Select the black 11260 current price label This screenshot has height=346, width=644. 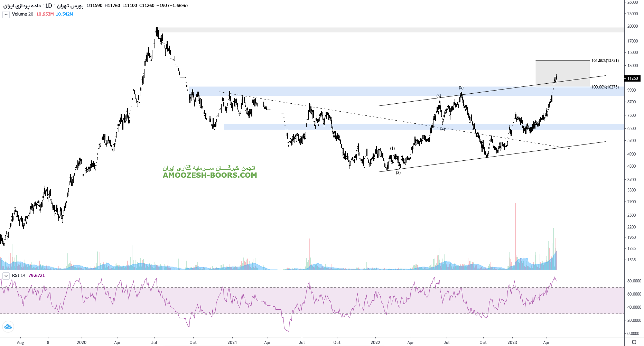pos(632,78)
